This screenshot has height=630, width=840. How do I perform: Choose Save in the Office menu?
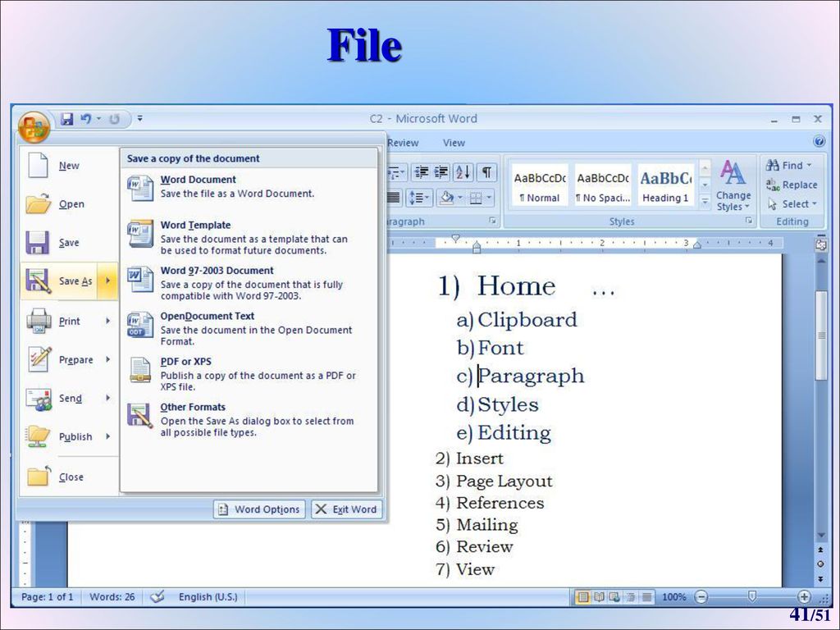(x=69, y=243)
